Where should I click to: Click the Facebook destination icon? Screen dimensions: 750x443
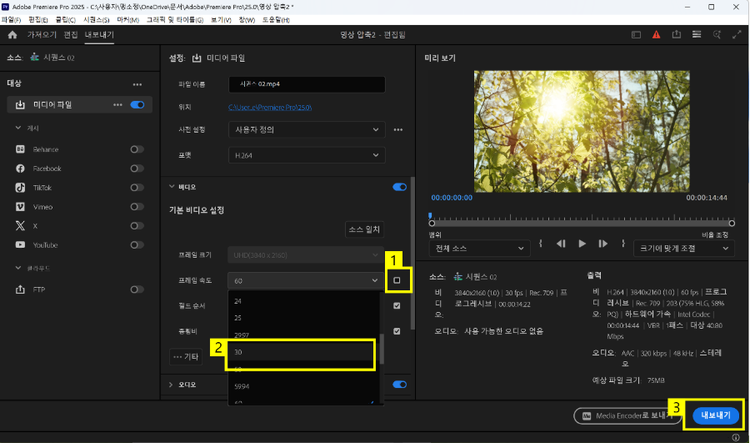click(x=20, y=168)
